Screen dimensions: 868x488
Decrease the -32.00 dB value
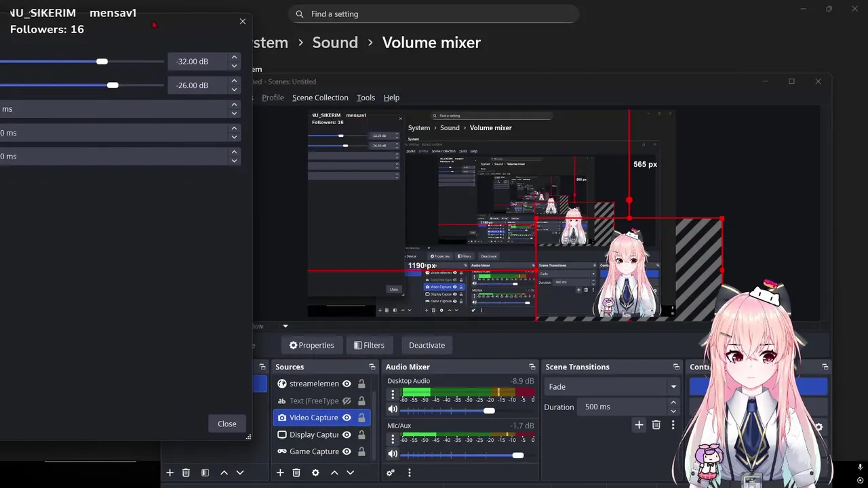click(234, 66)
